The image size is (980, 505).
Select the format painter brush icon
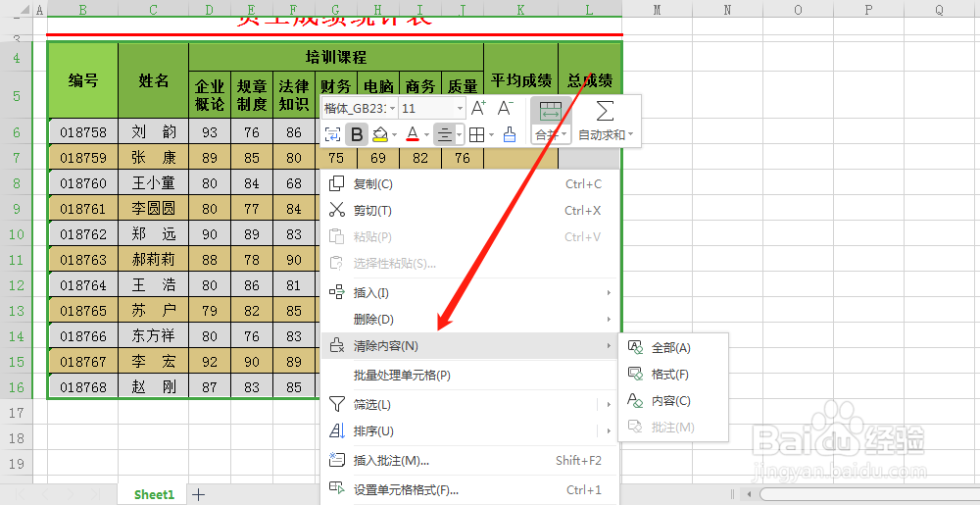pyautogui.click(x=510, y=134)
